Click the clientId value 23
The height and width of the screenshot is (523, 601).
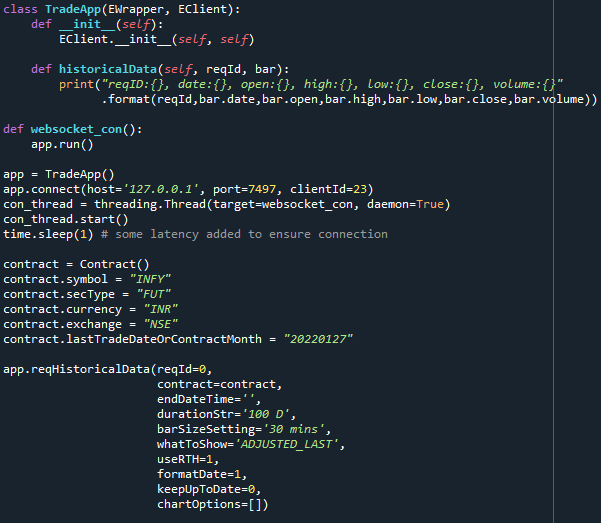(x=360, y=189)
